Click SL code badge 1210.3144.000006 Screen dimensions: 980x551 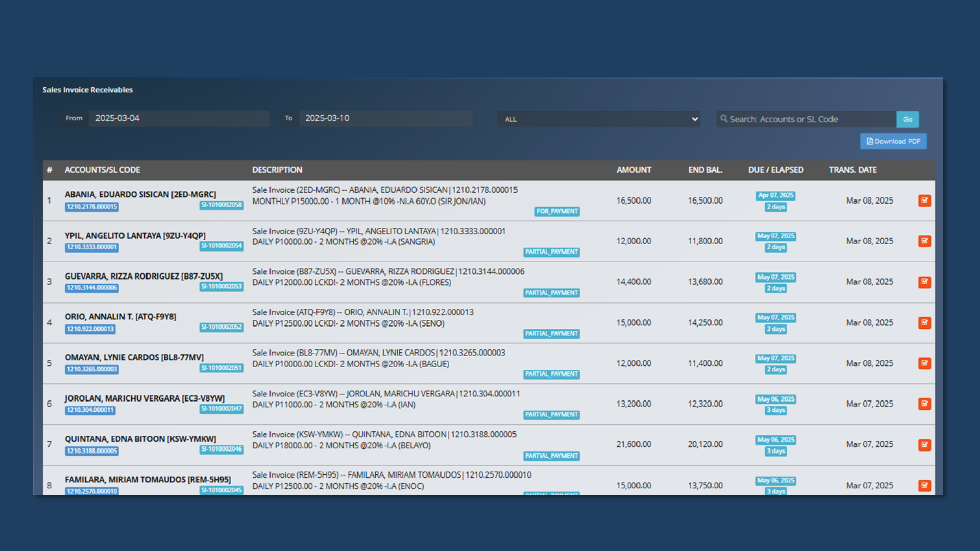(x=92, y=288)
